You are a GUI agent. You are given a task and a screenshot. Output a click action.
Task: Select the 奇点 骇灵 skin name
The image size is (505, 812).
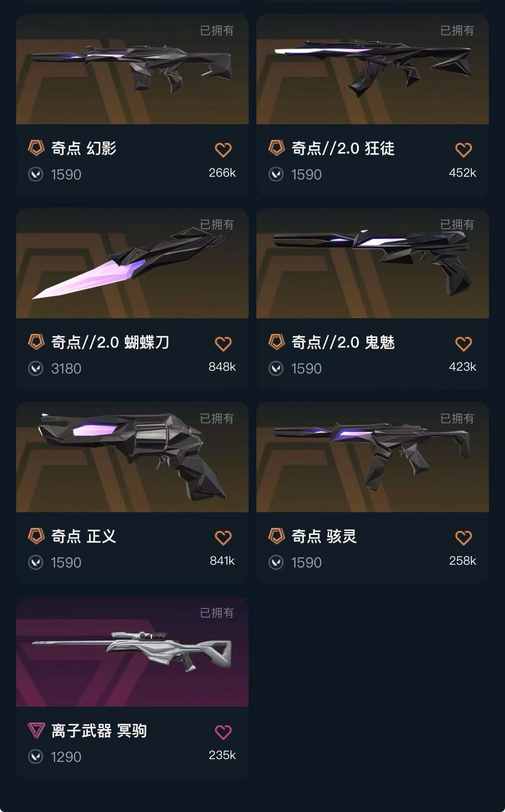(324, 536)
